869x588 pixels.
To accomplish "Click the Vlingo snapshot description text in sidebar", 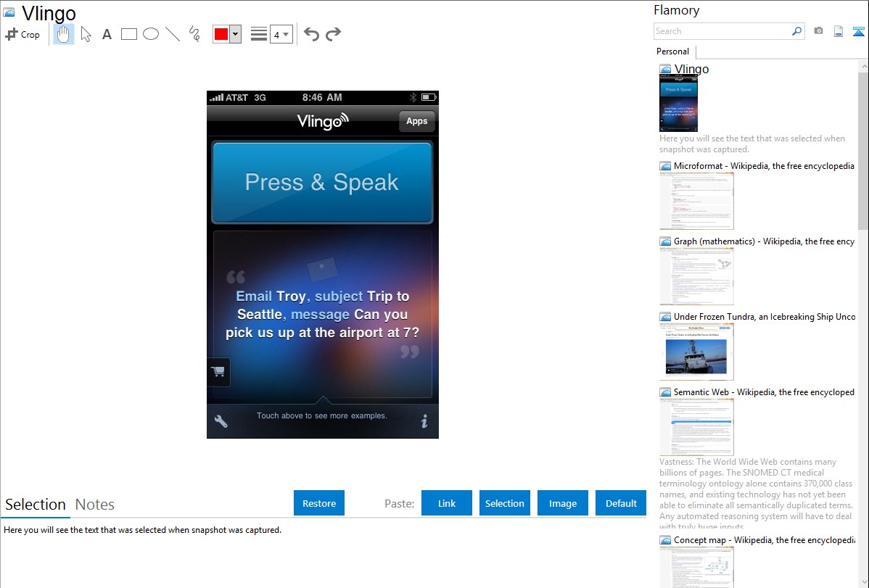I will coord(752,144).
